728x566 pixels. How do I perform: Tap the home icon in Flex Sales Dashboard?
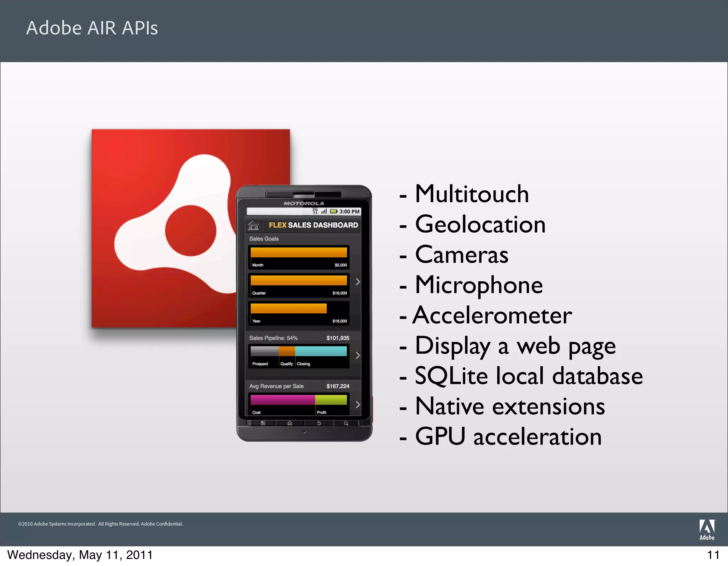[253, 225]
